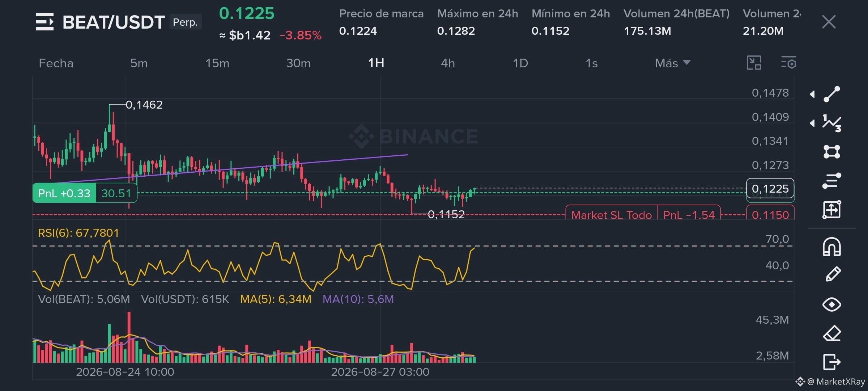
Task: Select the Fecha date tab
Action: point(56,63)
